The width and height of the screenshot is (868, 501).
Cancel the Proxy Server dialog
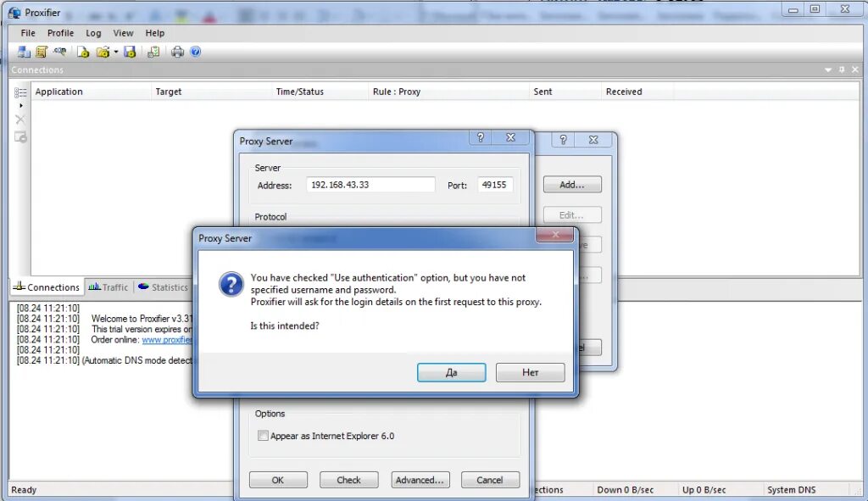[490, 480]
